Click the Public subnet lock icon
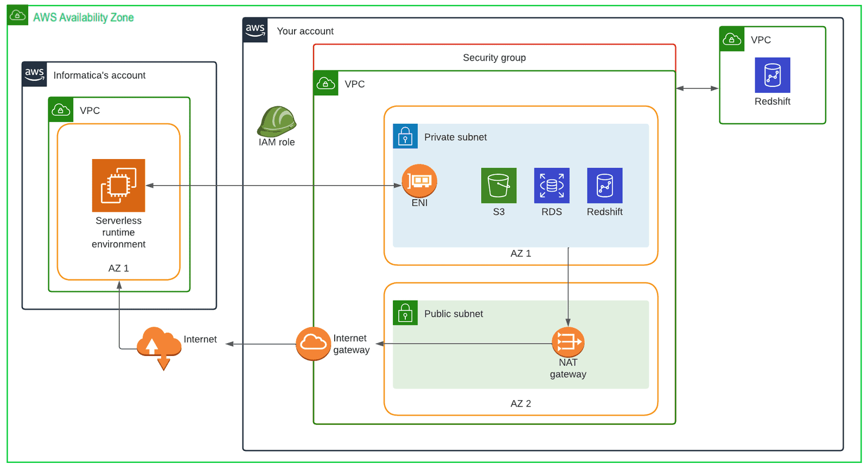868x470 pixels. 405,313
